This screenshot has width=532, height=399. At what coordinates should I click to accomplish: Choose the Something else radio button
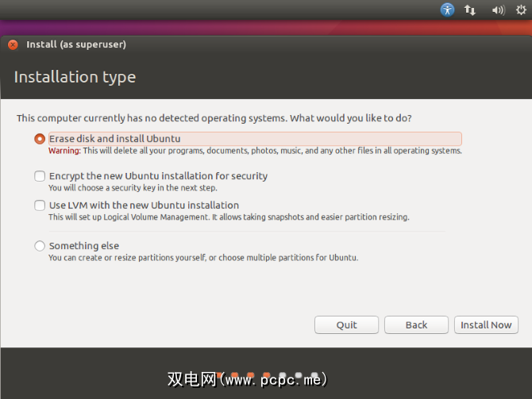(x=40, y=246)
